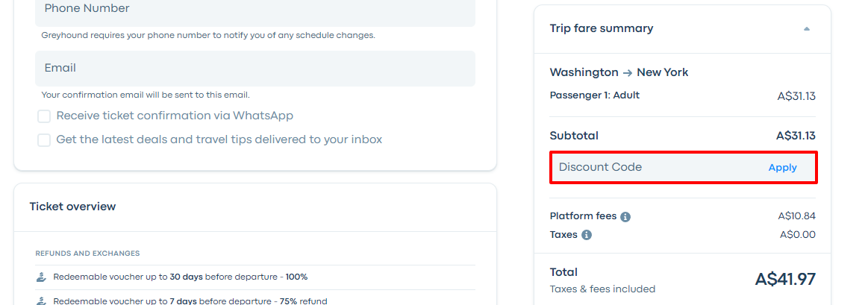
Task: Click the A$41.97 total amount
Action: click(785, 280)
